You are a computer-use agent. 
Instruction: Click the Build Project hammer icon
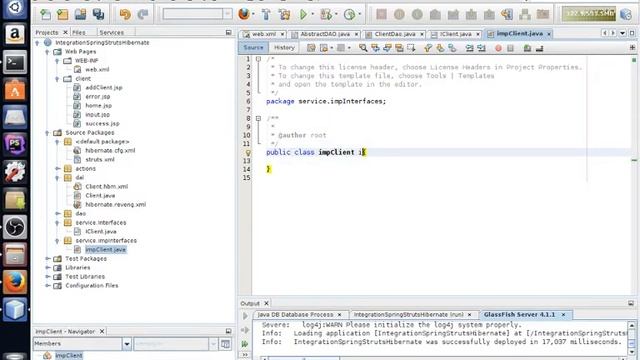(x=266, y=15)
